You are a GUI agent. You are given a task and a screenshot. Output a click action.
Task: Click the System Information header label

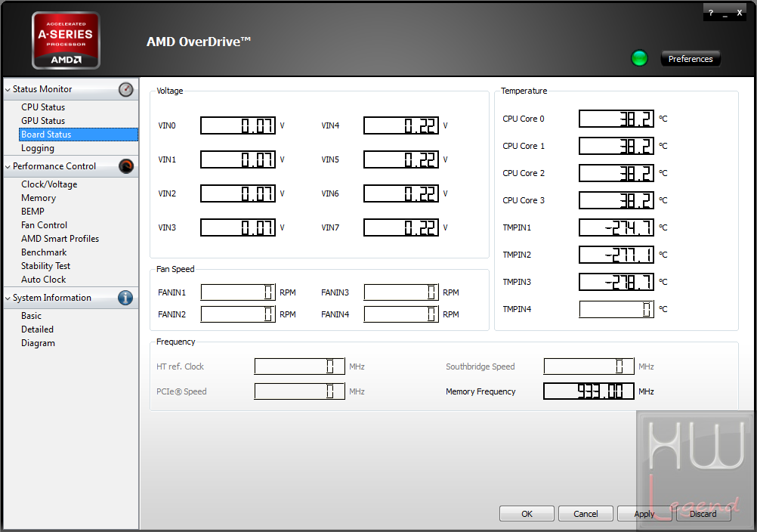coord(52,298)
